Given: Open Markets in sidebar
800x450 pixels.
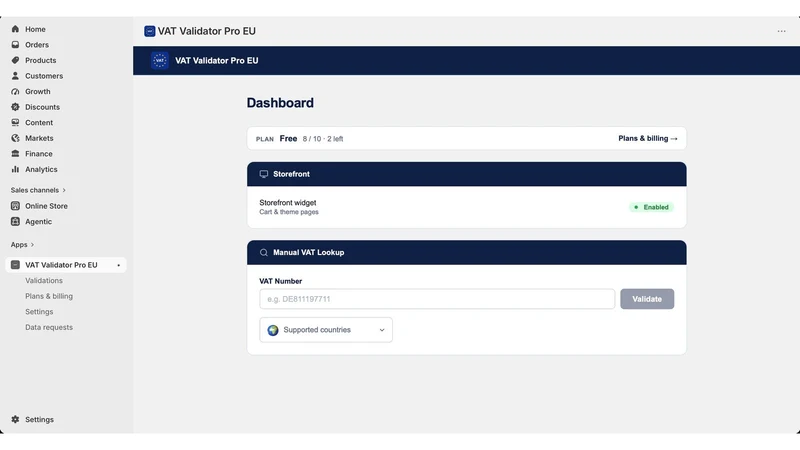Looking at the screenshot, I should coord(39,138).
